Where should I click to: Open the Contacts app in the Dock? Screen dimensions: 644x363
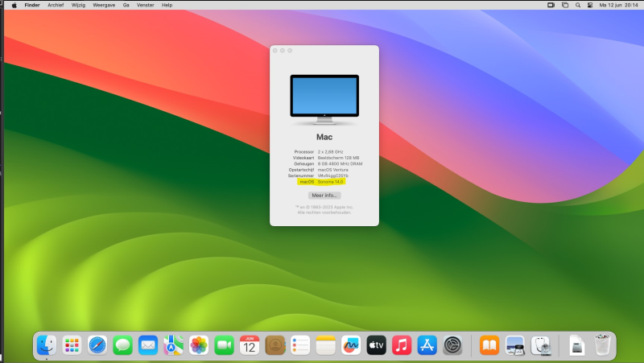pyautogui.click(x=275, y=345)
